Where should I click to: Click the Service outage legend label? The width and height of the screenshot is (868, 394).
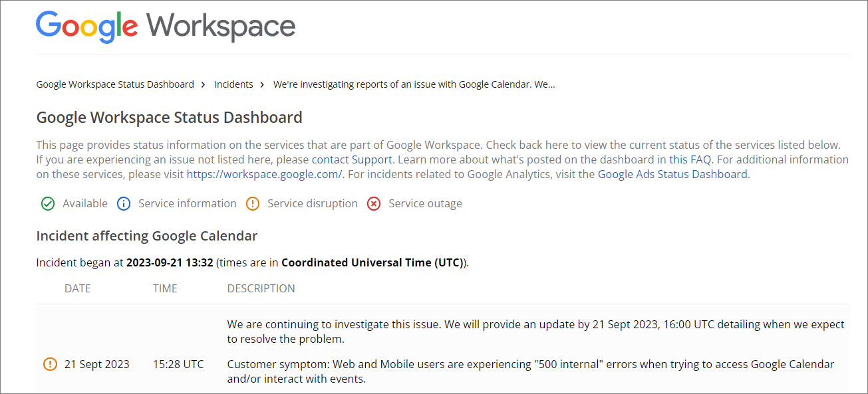pyautogui.click(x=426, y=203)
